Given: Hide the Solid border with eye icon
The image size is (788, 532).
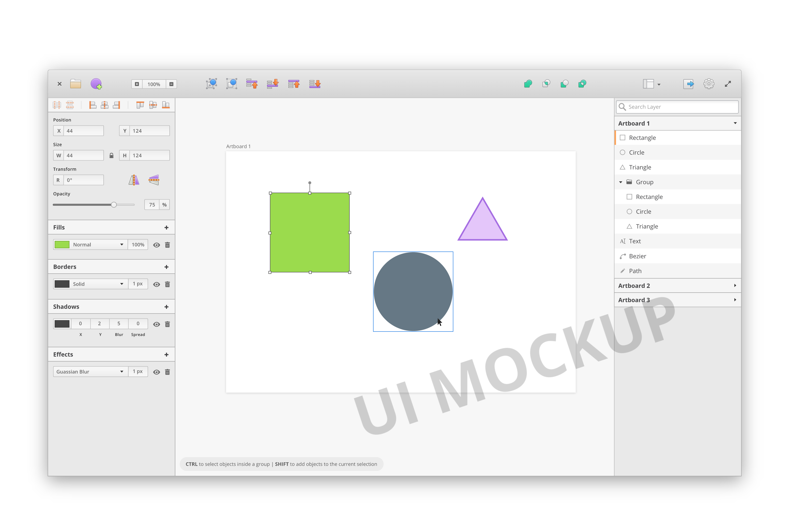Looking at the screenshot, I should pyautogui.click(x=156, y=284).
